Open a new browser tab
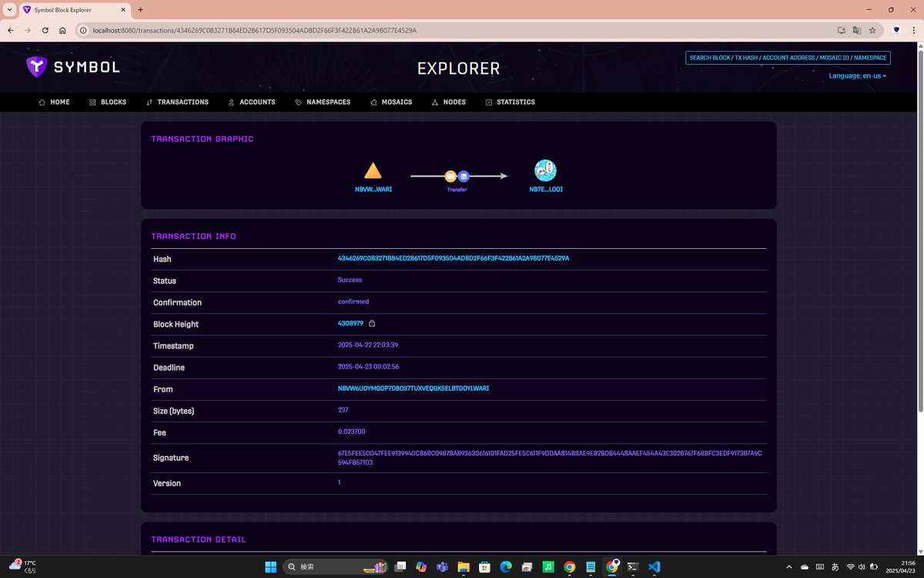 coord(140,9)
